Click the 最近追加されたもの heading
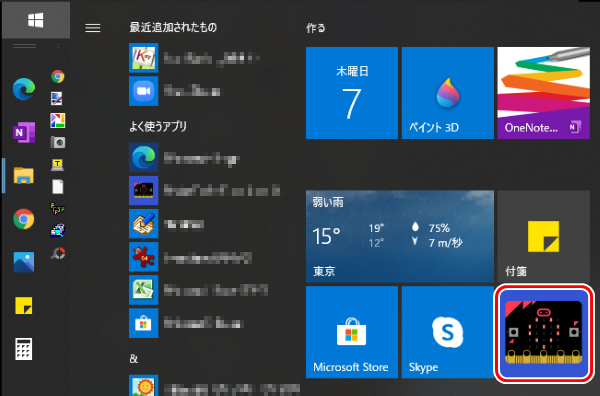This screenshot has height=396, width=600. pyautogui.click(x=173, y=28)
